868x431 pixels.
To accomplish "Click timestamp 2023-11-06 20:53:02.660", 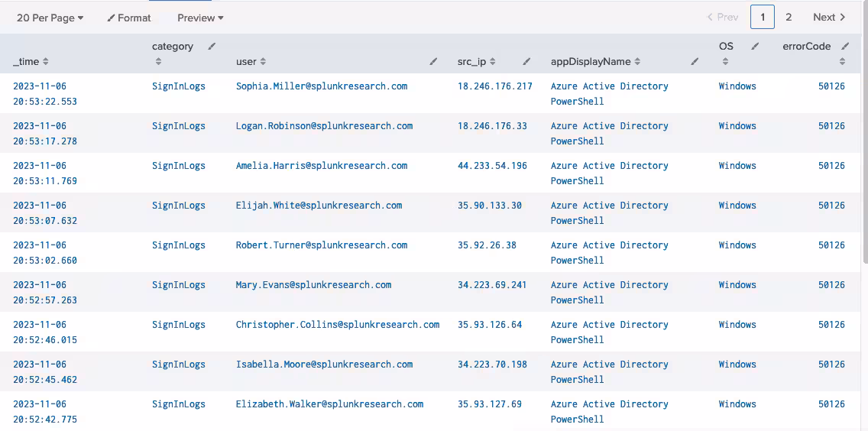I will tap(45, 253).
